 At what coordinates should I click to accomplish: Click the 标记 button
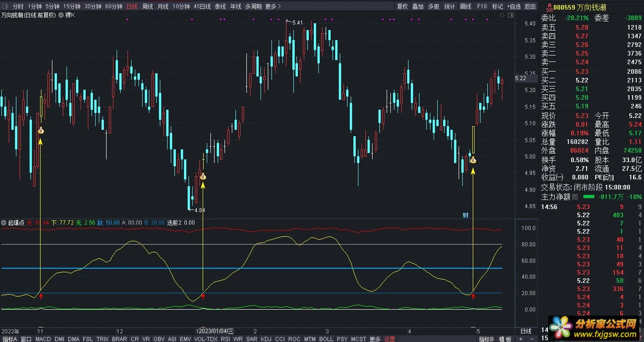[498, 6]
